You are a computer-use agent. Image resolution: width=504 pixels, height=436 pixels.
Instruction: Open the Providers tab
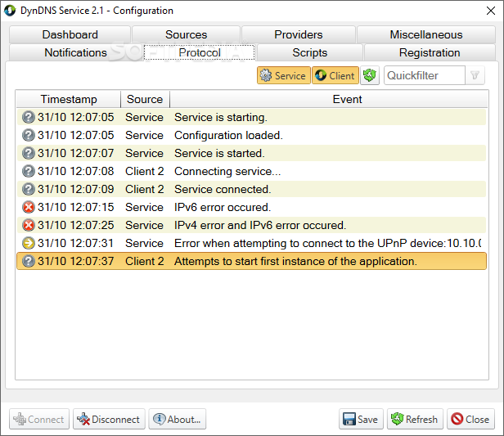coord(299,34)
